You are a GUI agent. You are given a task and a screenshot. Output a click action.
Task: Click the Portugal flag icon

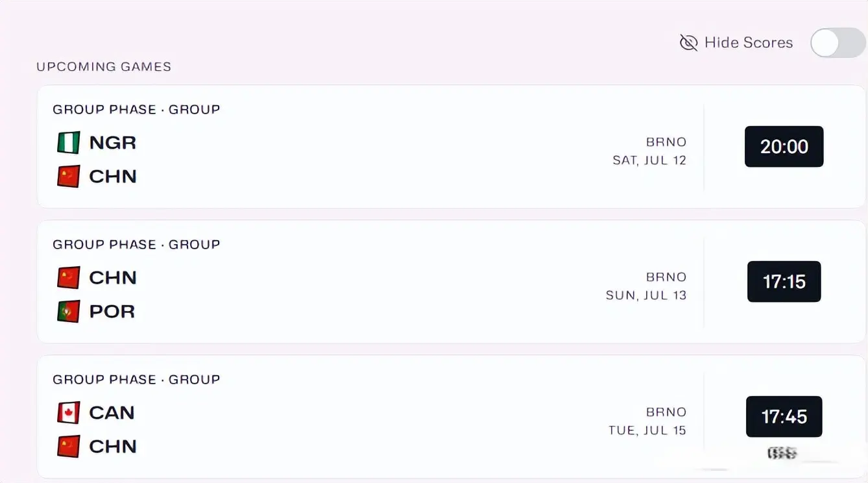[x=69, y=312]
